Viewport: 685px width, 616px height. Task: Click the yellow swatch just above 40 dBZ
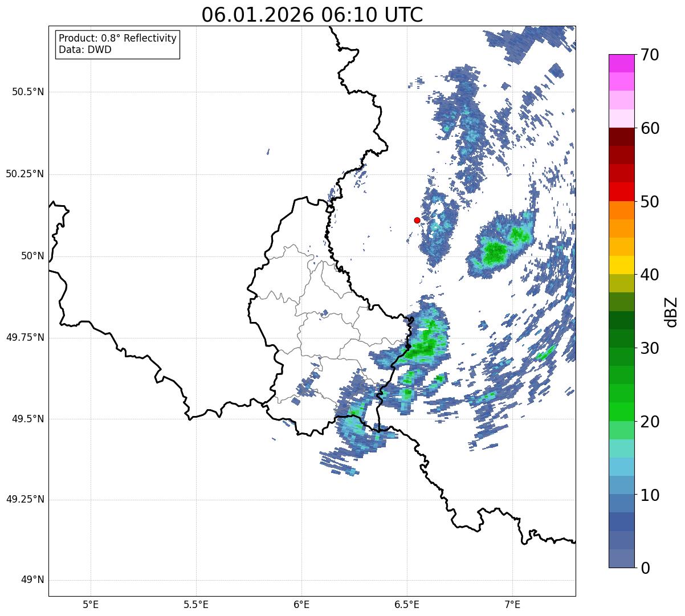(x=621, y=265)
